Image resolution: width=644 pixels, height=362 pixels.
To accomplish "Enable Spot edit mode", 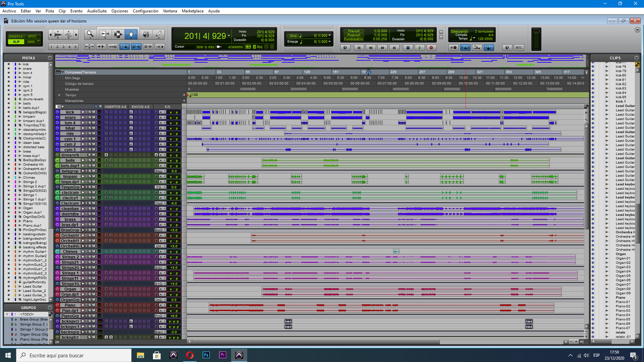I will [32, 36].
